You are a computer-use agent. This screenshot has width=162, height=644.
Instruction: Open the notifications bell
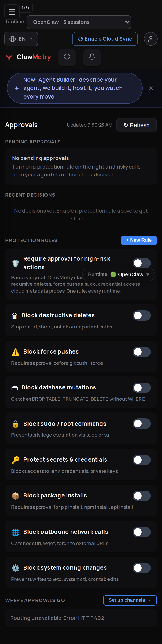[92, 57]
